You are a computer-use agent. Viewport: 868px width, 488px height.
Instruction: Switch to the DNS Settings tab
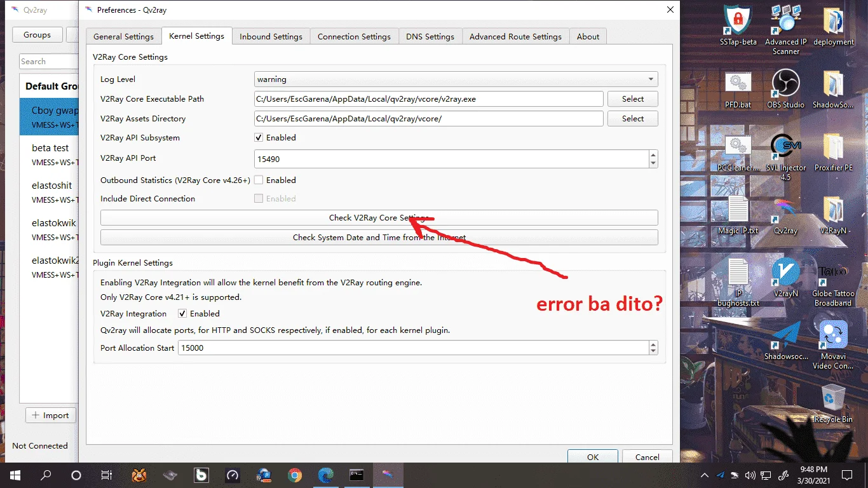click(x=430, y=37)
